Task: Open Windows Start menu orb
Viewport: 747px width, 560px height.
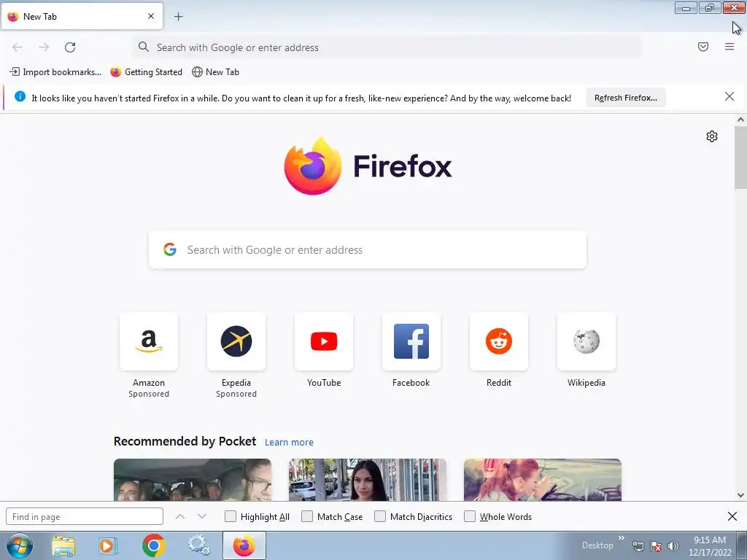Action: coord(20,545)
